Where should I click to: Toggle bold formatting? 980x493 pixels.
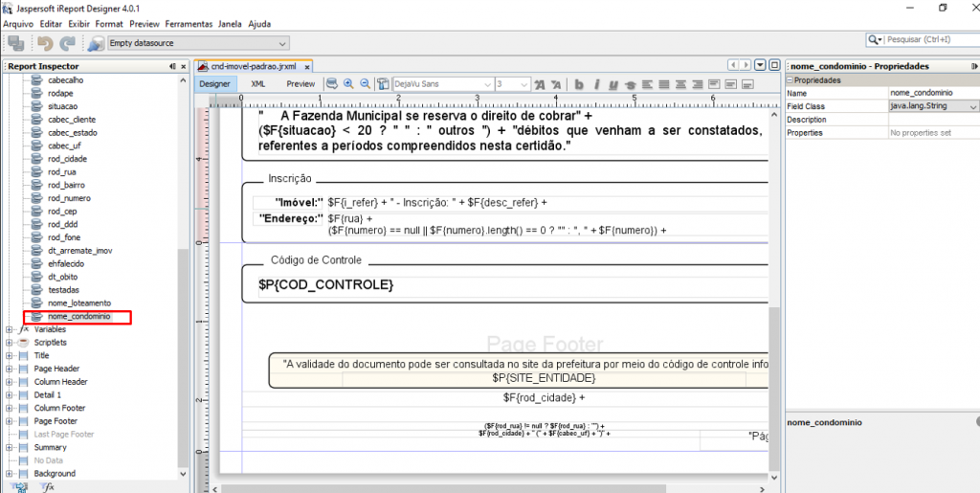[579, 84]
